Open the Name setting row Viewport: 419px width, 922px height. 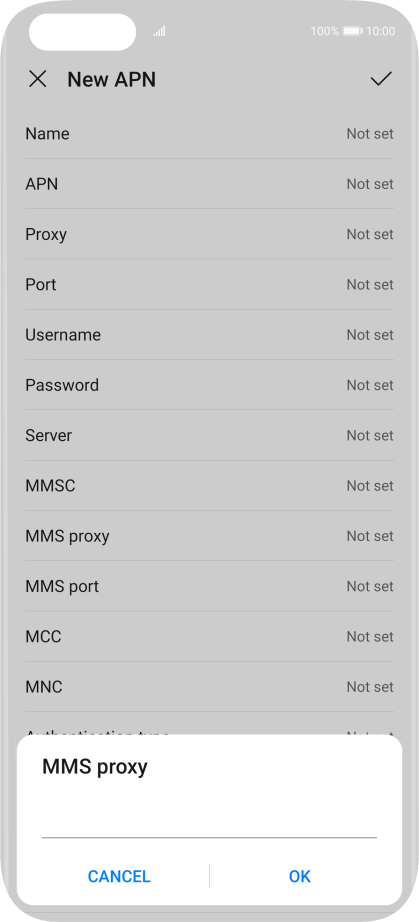[x=209, y=133]
